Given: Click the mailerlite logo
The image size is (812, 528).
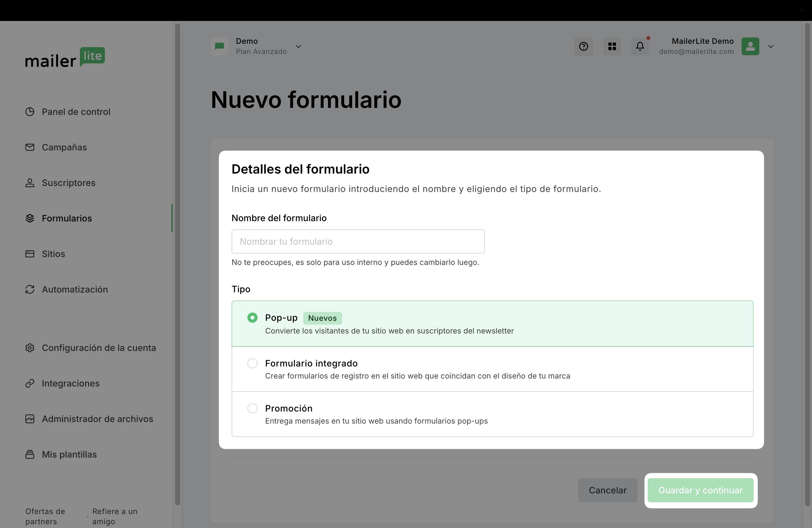Looking at the screenshot, I should tap(65, 57).
